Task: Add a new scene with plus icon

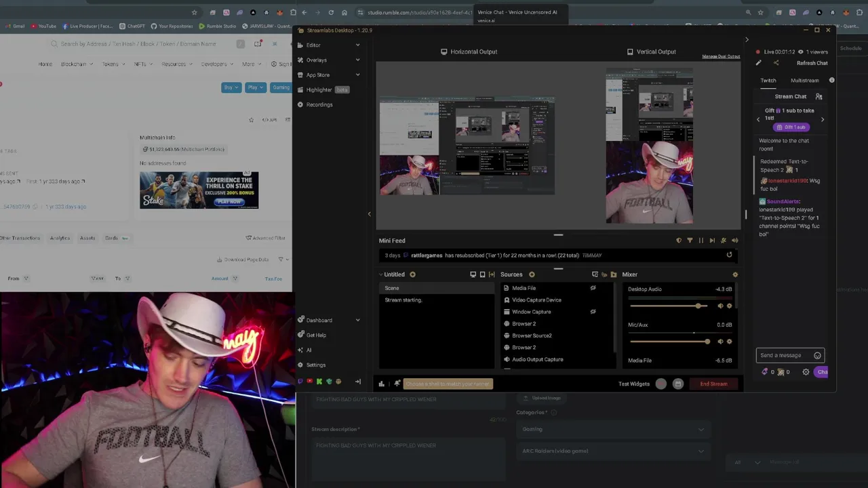Action: click(412, 274)
